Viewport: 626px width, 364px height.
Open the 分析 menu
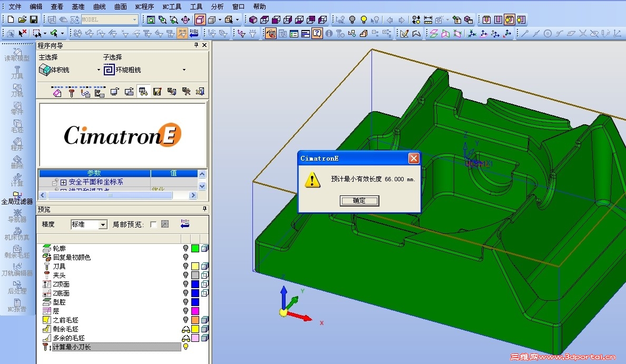point(217,6)
